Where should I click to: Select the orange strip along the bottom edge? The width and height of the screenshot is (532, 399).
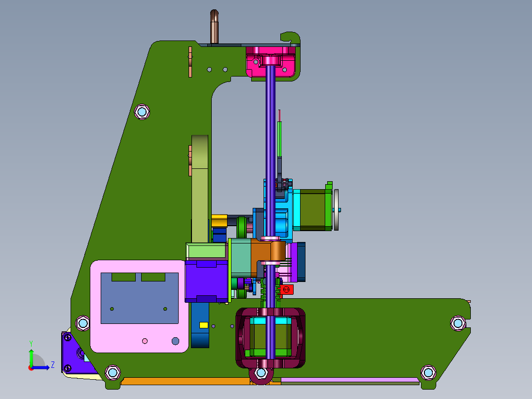coord(186,381)
